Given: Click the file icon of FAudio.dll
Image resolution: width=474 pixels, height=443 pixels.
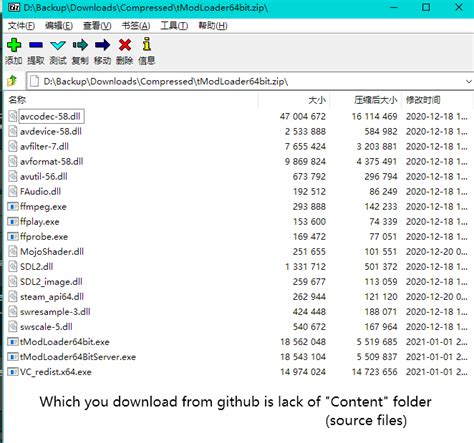Looking at the screenshot, I should tap(13, 191).
